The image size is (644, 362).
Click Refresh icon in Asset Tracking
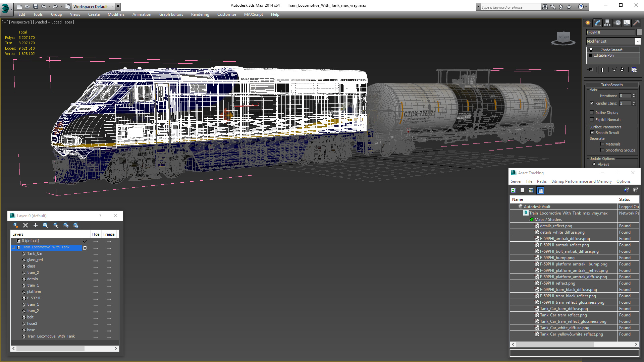[513, 190]
